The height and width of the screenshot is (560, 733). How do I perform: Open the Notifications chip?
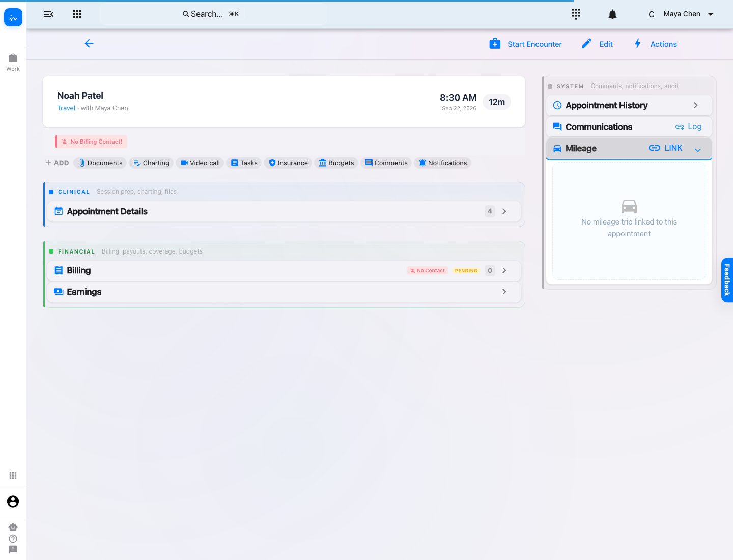443,163
